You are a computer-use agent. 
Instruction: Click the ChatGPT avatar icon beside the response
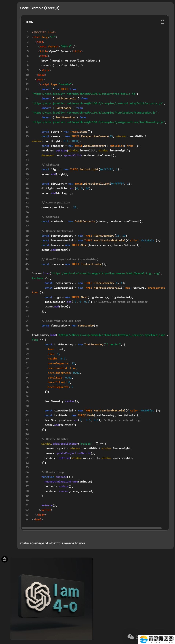(5, 559)
